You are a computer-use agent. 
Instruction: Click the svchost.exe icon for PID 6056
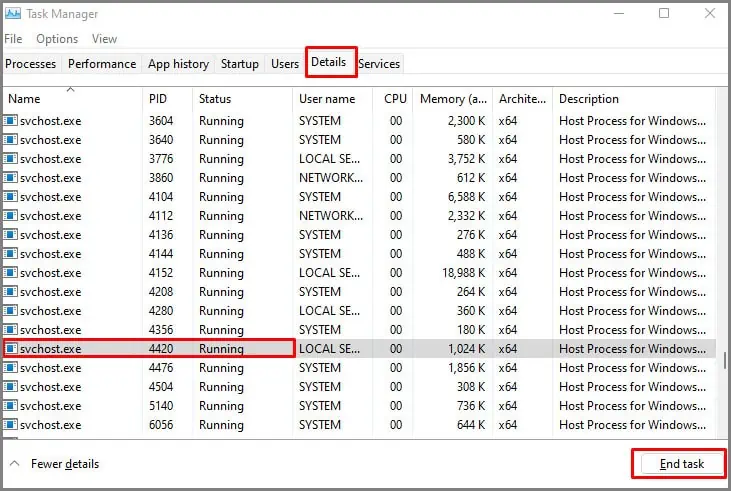tap(10, 425)
